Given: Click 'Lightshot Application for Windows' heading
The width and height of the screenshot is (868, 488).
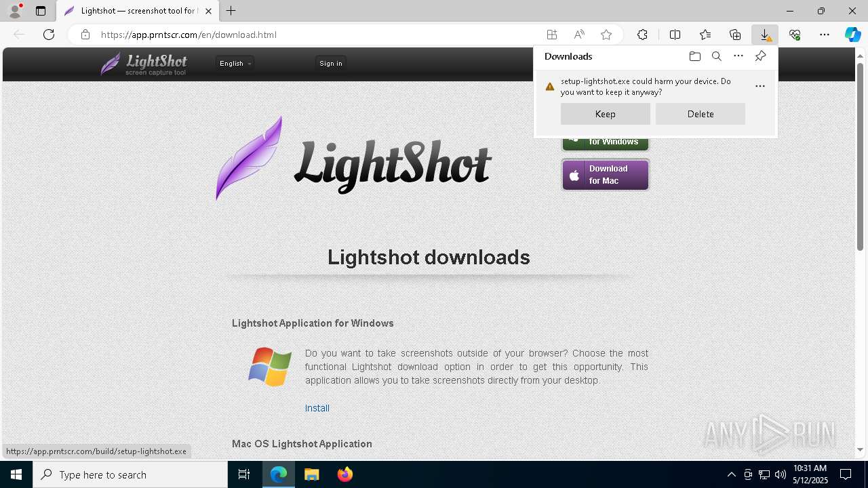Looking at the screenshot, I should tap(313, 323).
